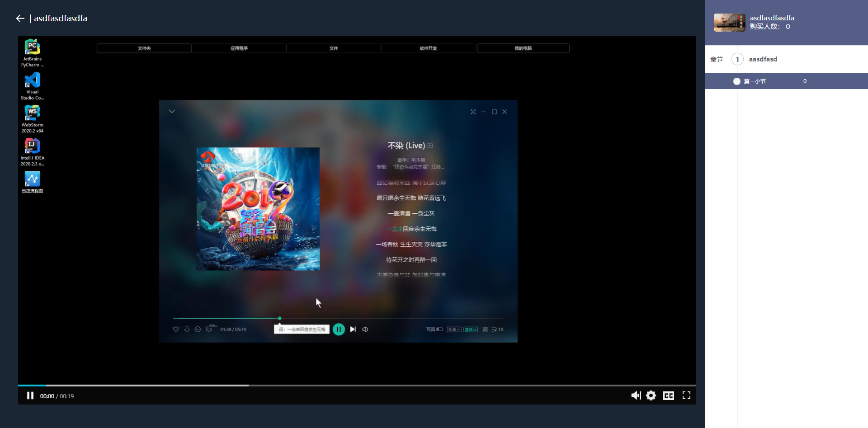Jump to lyric line 一壶清酒 一身尘灰
Image resolution: width=868 pixels, height=428 pixels.
(x=411, y=213)
